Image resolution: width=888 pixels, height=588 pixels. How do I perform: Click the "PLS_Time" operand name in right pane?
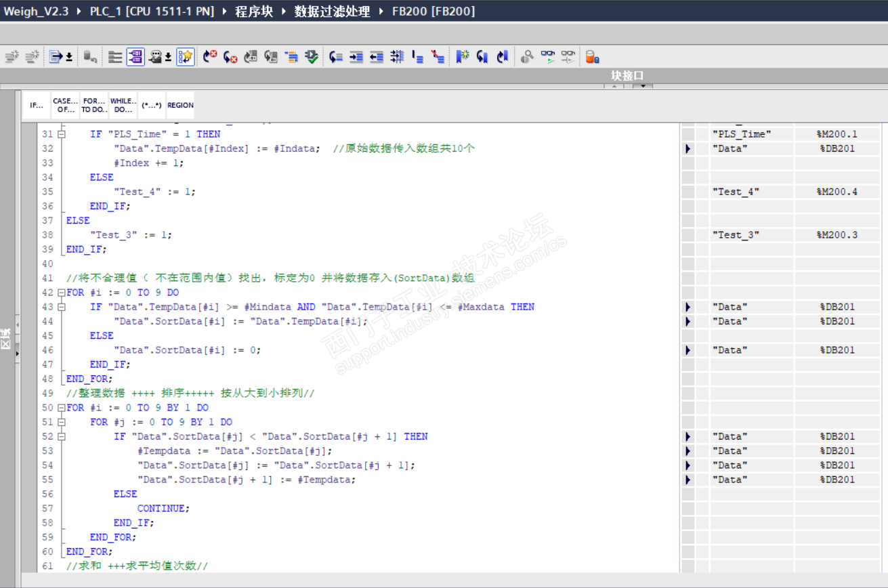(742, 134)
